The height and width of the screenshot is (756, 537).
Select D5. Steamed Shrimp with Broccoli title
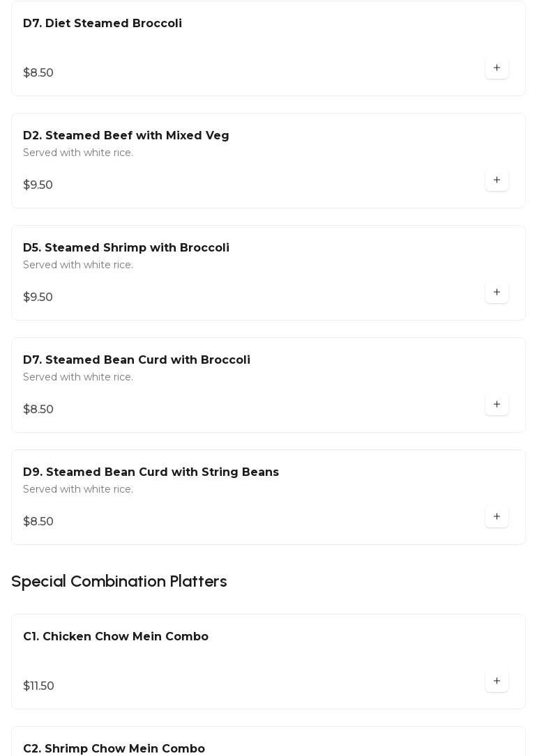click(x=126, y=248)
